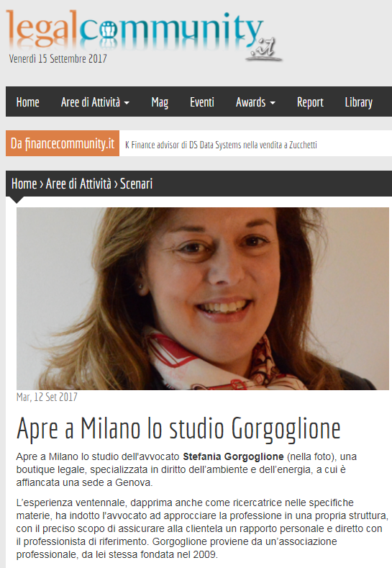
Task: Expand the Awards dropdown menu
Action: coord(255,102)
